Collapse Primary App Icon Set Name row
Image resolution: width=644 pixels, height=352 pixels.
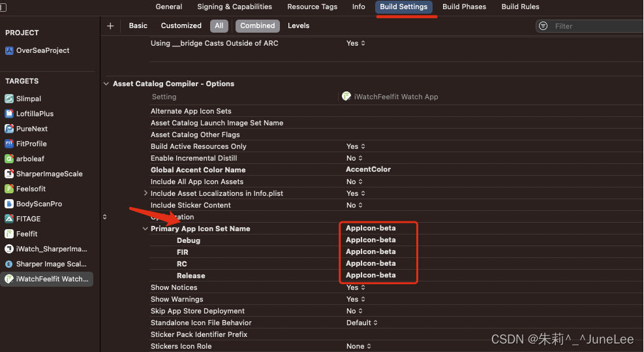click(145, 229)
